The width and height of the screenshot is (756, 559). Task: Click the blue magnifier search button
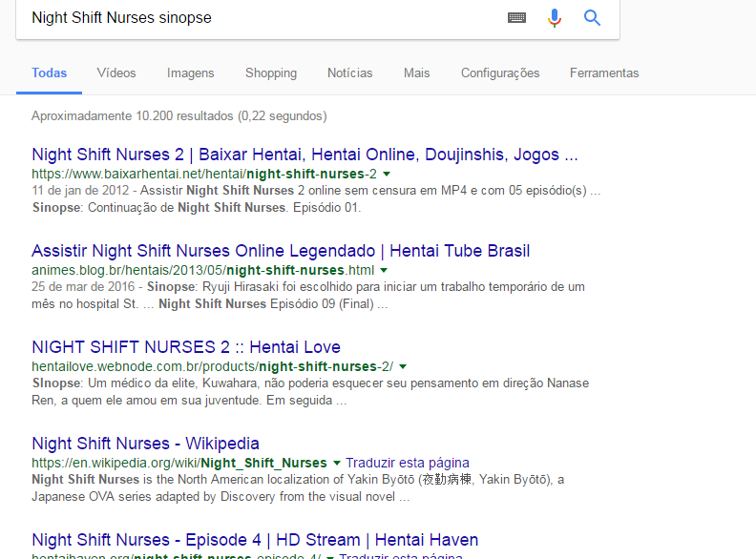592,18
